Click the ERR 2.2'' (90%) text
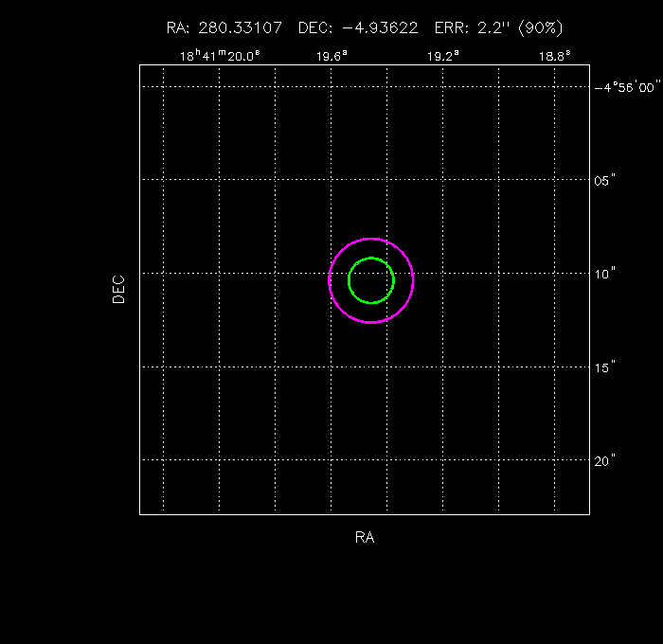 [498, 28]
